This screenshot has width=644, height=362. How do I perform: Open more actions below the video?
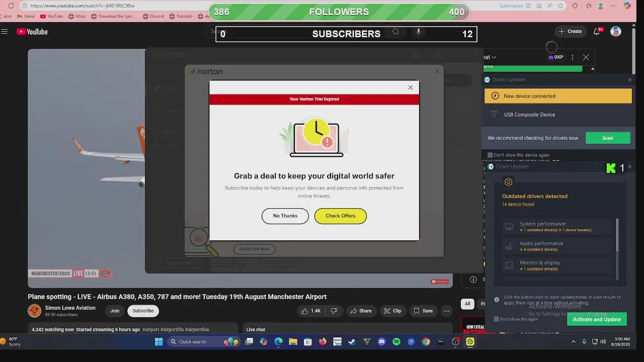pos(446,311)
